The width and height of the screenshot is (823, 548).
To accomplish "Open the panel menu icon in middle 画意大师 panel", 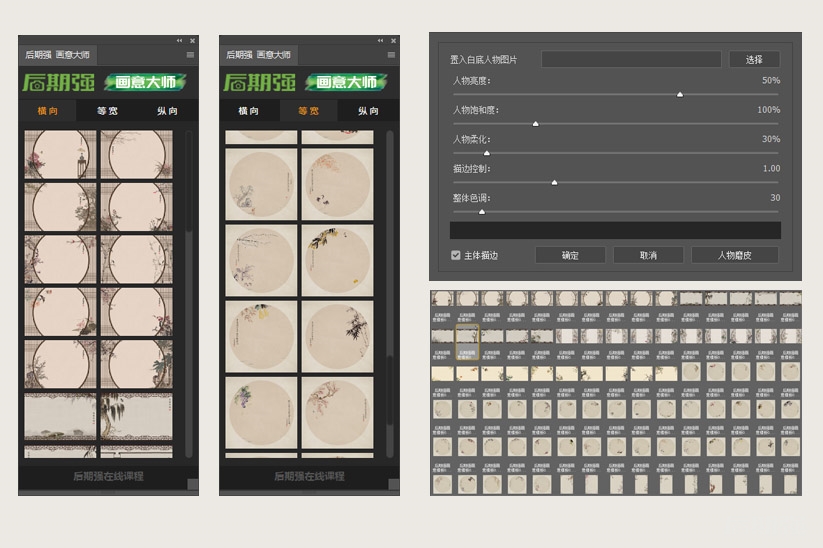I will [x=391, y=55].
